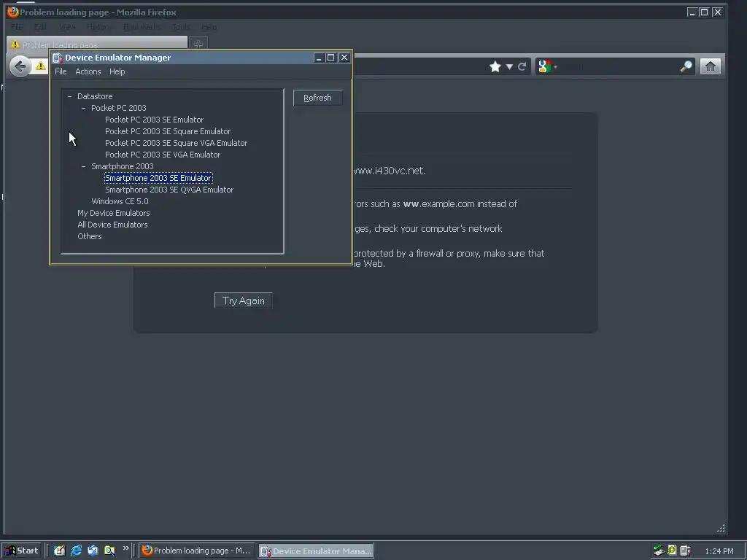Image resolution: width=747 pixels, height=560 pixels.
Task: Click Try Again in Firefox
Action: [x=244, y=300]
